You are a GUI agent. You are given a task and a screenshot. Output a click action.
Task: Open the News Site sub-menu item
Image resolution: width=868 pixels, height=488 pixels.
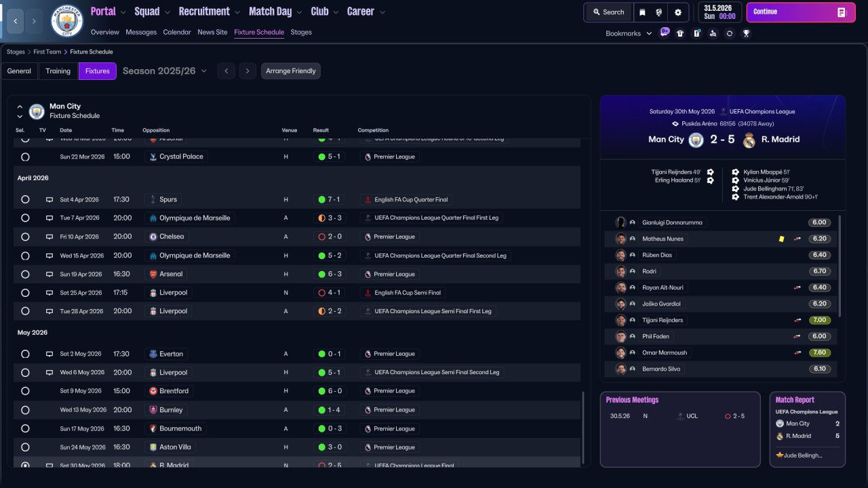coord(212,32)
